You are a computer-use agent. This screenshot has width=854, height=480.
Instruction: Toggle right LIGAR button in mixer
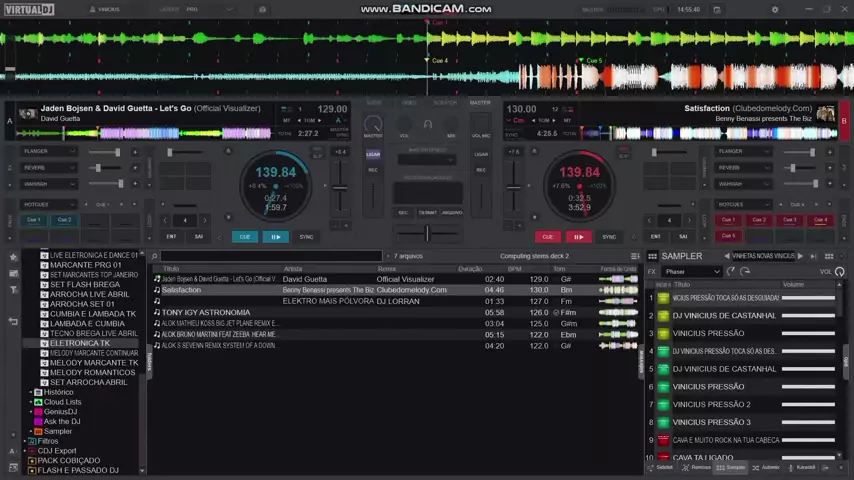481,155
